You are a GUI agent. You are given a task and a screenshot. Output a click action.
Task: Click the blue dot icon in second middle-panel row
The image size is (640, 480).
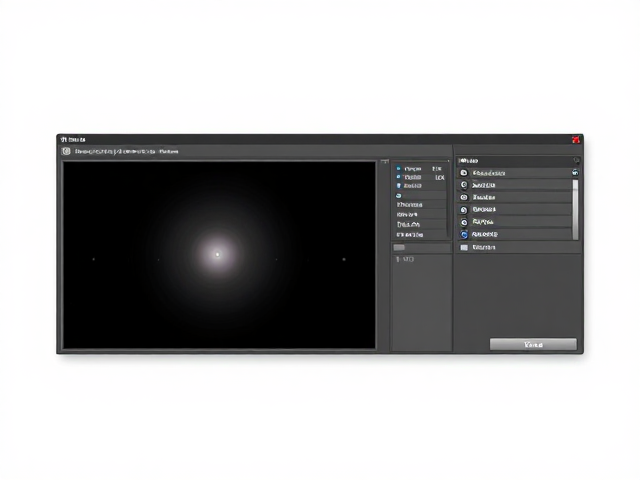coord(398,177)
